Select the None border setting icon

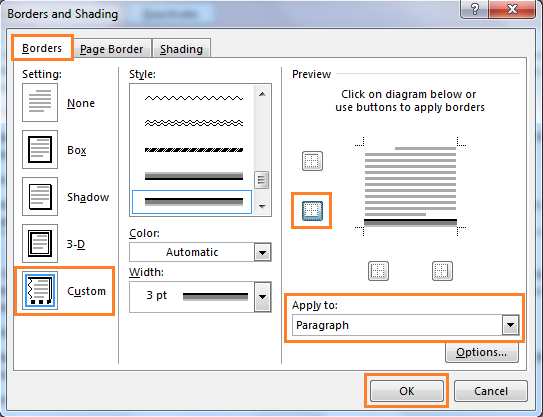point(40,103)
